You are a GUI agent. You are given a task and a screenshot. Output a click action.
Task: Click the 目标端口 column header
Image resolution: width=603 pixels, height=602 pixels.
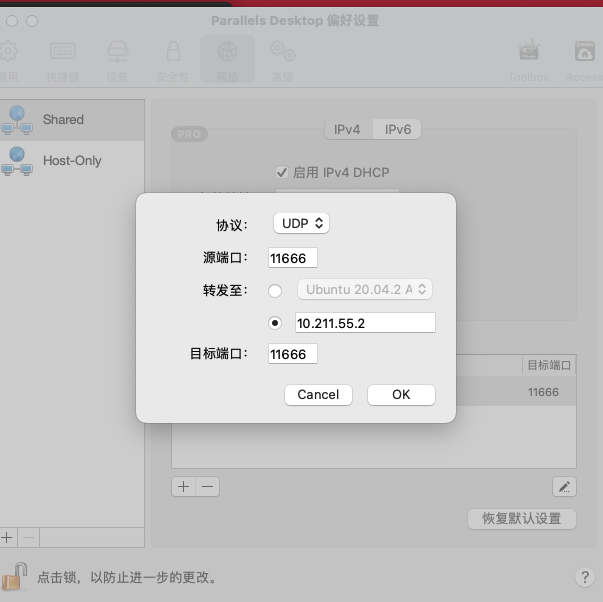pos(549,365)
